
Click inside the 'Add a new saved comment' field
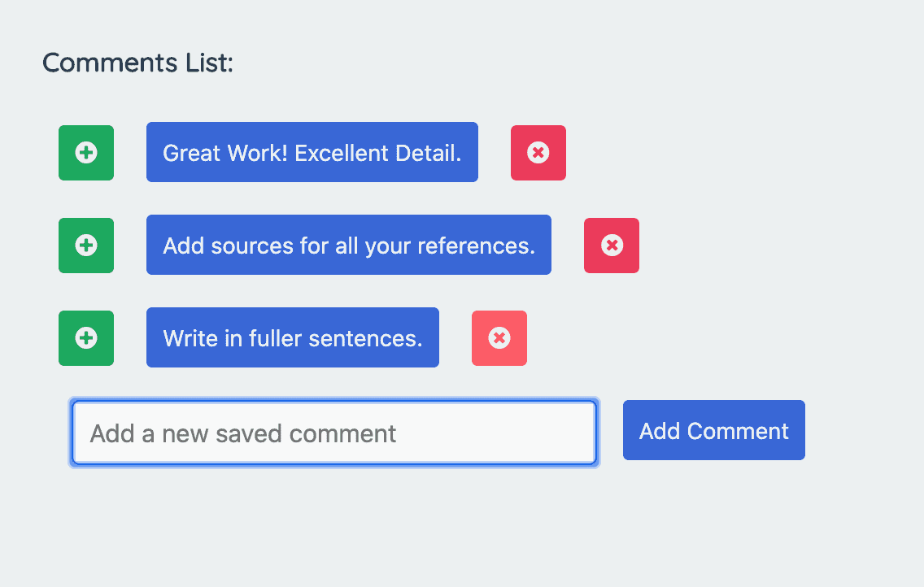point(333,433)
